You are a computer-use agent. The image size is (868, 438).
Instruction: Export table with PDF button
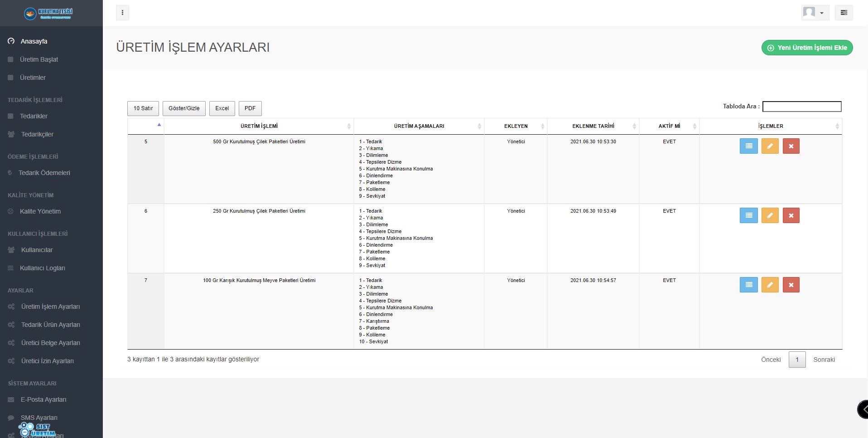coord(250,108)
